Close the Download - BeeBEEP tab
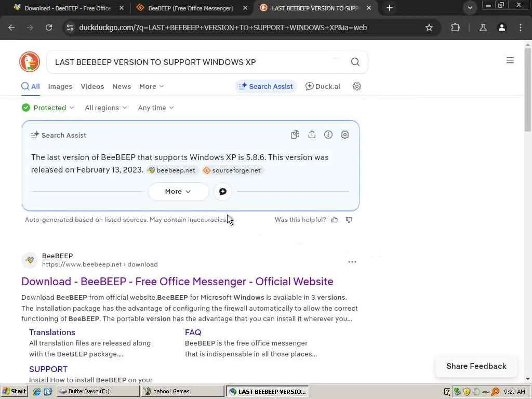Image resolution: width=532 pixels, height=399 pixels. click(122, 8)
